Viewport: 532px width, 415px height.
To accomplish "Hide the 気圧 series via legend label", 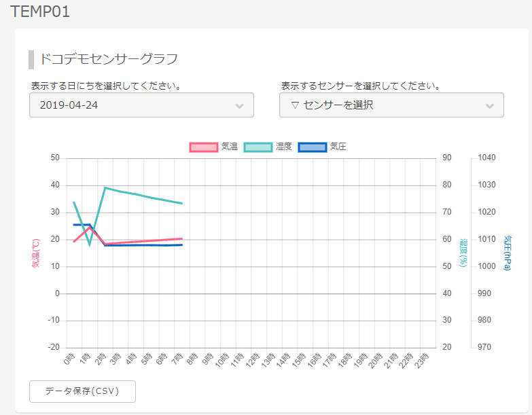I will pos(338,147).
